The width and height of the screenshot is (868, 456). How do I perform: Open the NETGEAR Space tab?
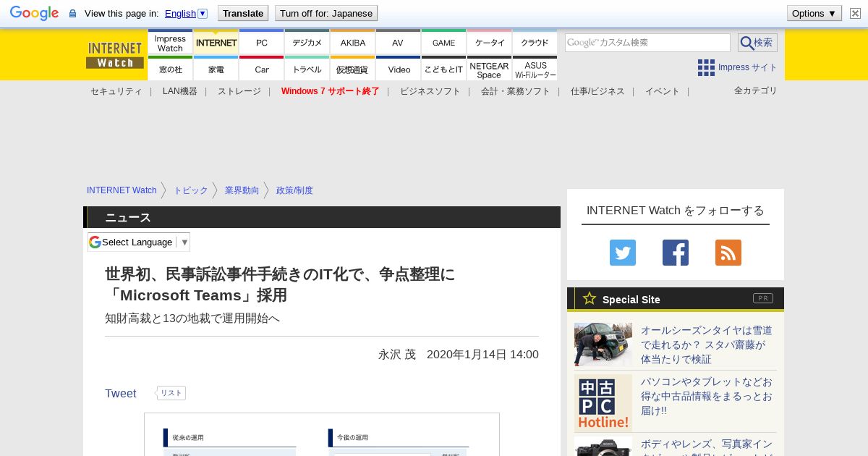click(490, 69)
